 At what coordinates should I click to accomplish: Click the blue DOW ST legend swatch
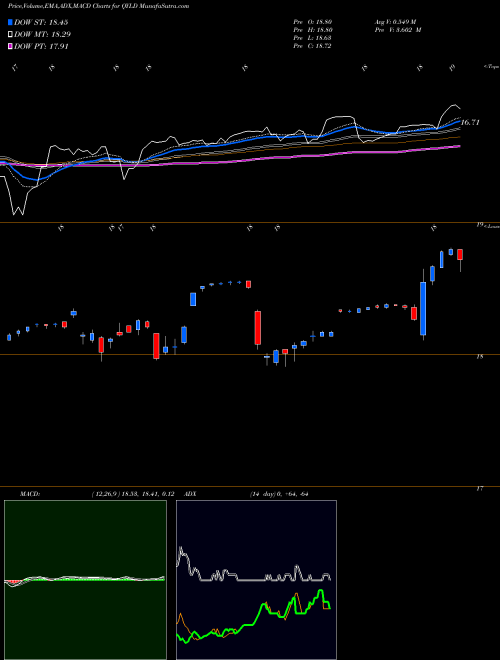click(x=11, y=22)
